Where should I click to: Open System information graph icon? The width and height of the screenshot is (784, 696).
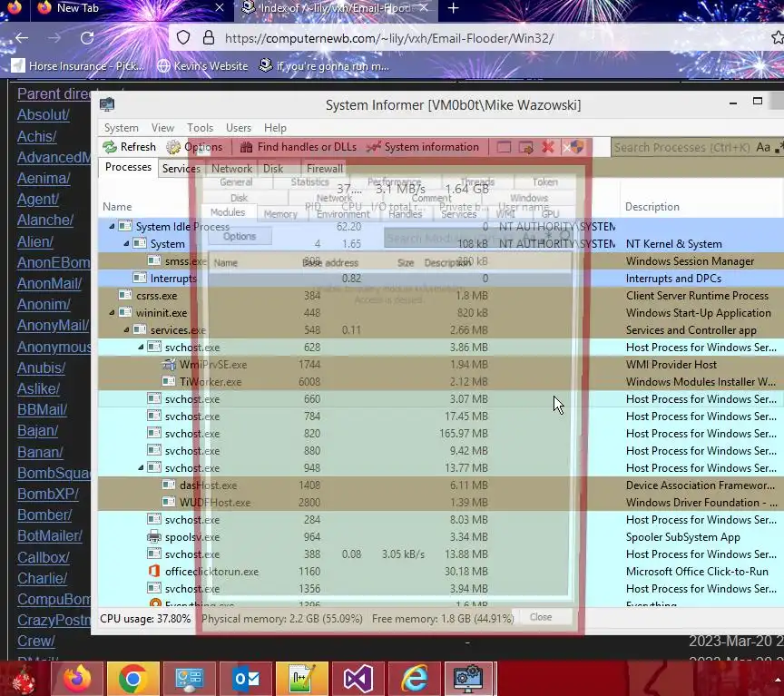click(373, 147)
